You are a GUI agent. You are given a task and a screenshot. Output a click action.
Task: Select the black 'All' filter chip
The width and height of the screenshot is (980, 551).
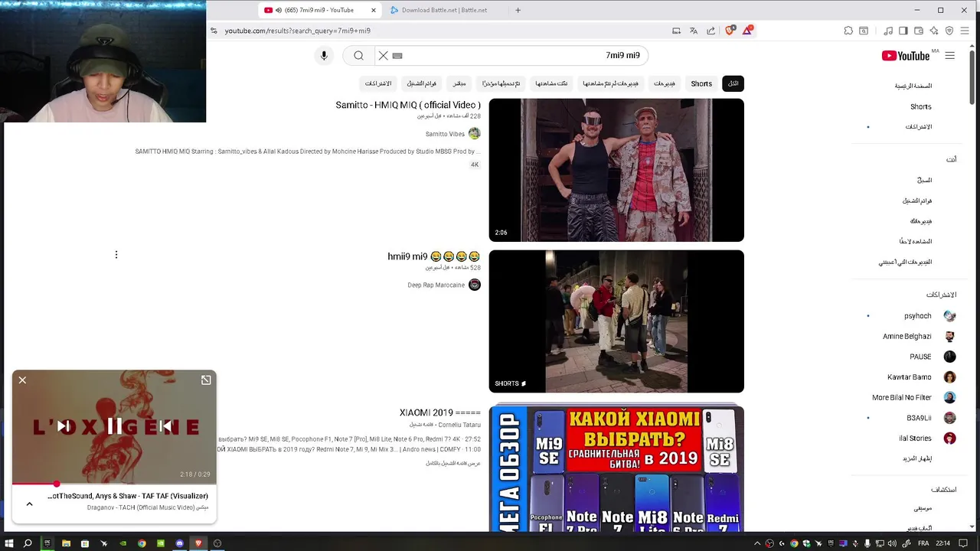[733, 83]
